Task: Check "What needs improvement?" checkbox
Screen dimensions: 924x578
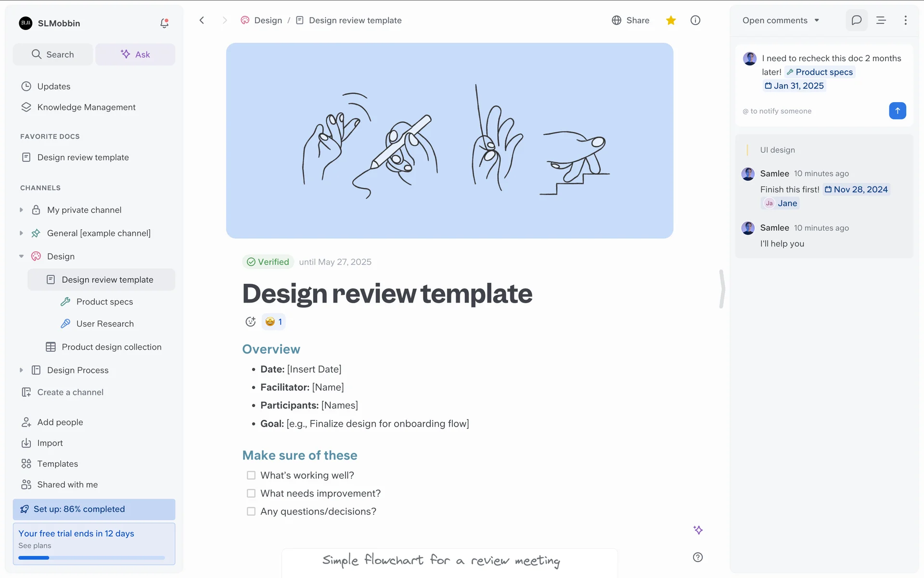Action: (251, 493)
